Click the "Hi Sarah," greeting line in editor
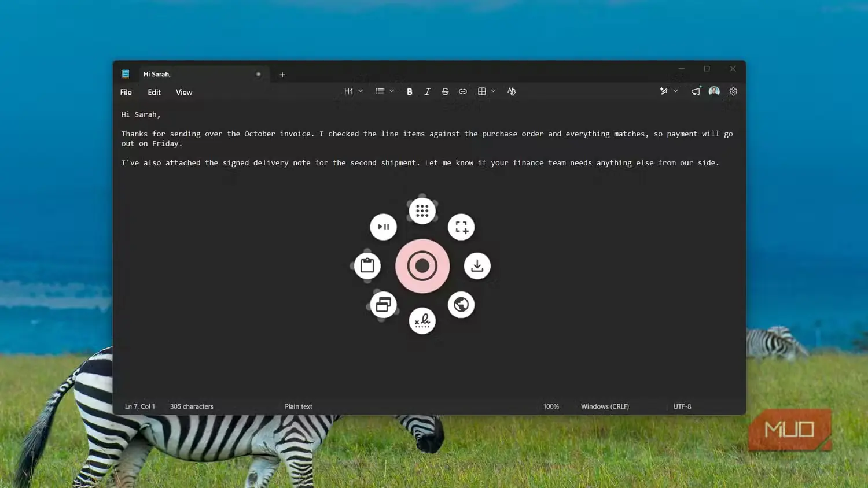Viewport: 868px width, 488px height. click(141, 114)
